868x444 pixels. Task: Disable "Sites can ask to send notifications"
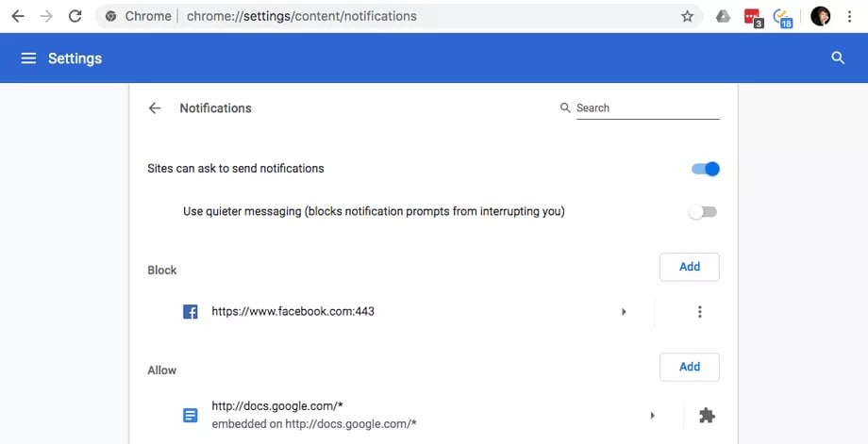tap(705, 169)
